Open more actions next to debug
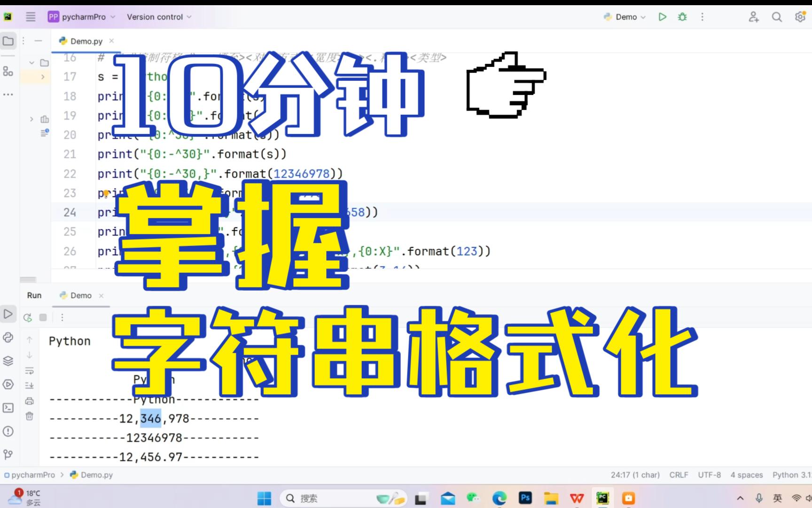 pos(703,17)
